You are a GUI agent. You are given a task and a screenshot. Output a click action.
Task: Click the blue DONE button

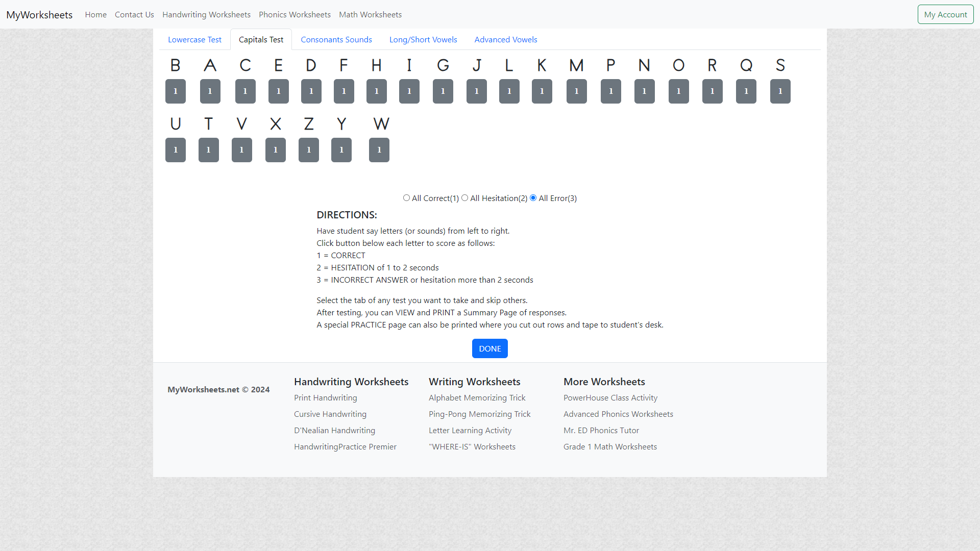click(490, 348)
